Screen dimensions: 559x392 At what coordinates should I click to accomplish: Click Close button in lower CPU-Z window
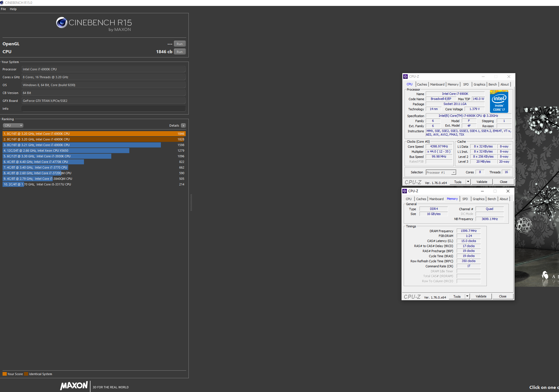point(503,297)
